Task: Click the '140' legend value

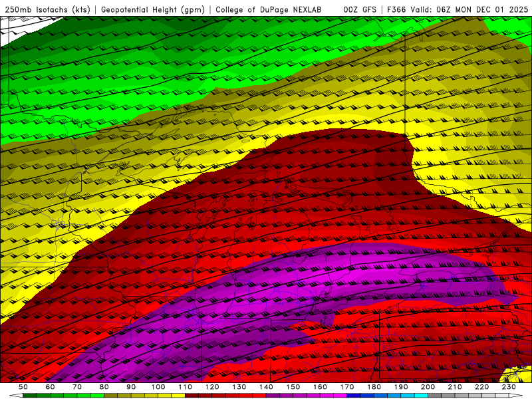Action: [266, 387]
